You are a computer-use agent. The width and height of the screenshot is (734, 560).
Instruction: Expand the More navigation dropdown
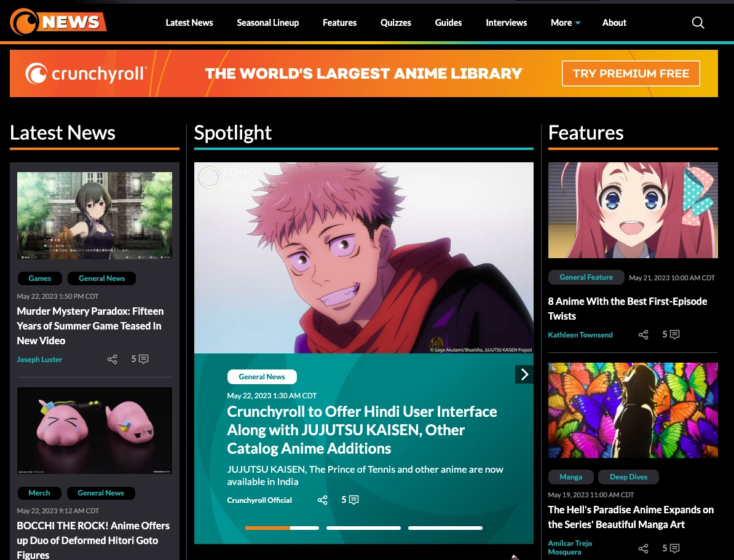pyautogui.click(x=565, y=22)
